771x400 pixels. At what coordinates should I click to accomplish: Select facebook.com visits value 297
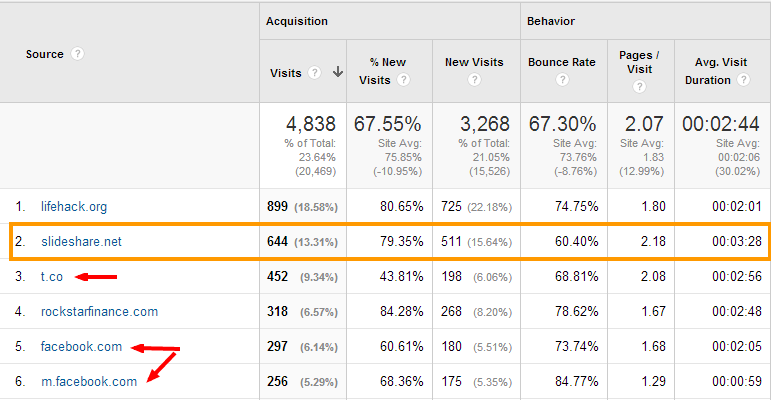[x=277, y=346]
